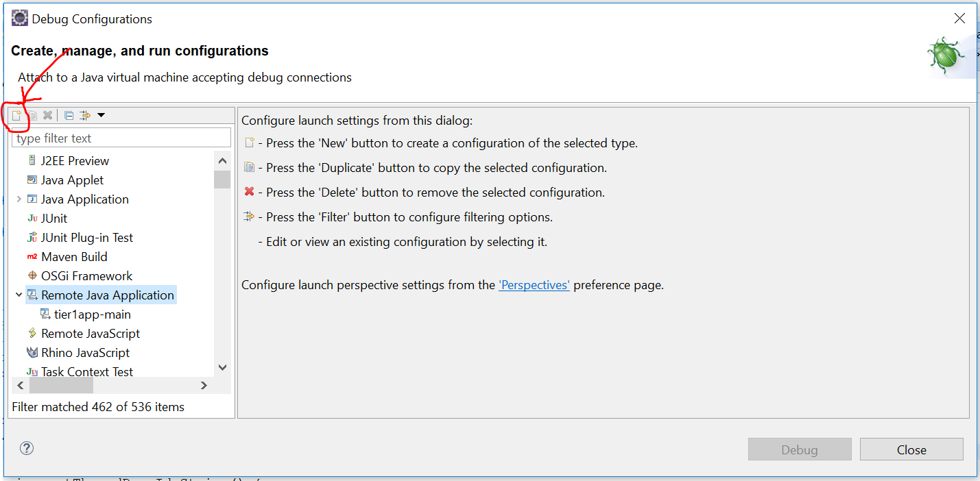Click the Close button
Screen dimensions: 980x481
click(x=911, y=449)
